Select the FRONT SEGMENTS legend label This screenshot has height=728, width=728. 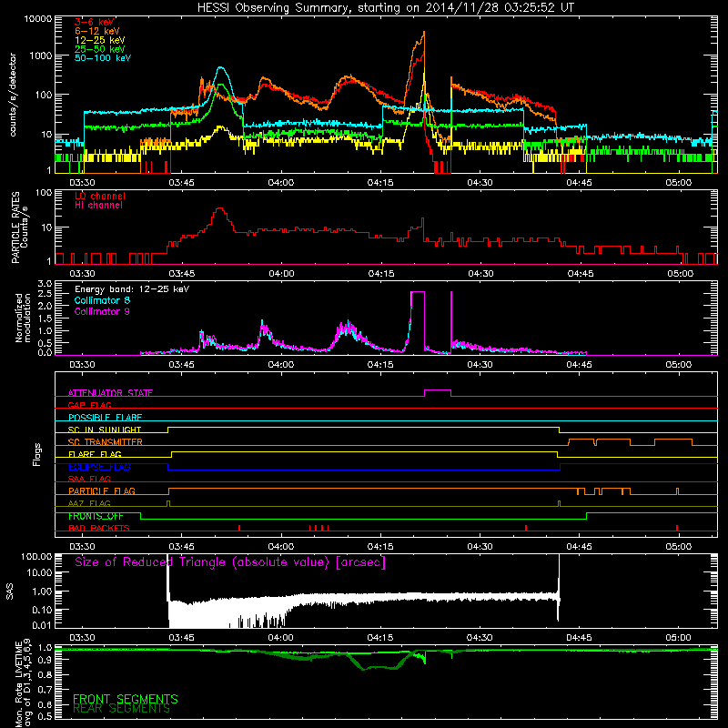126,699
